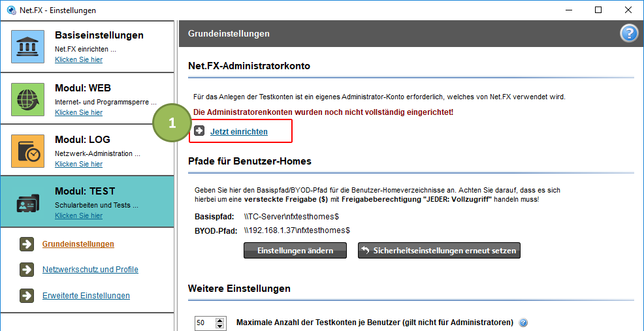Click 'Klicken Sie hier' under Modul: WEB
This screenshot has width=644, height=331.
[x=79, y=112]
